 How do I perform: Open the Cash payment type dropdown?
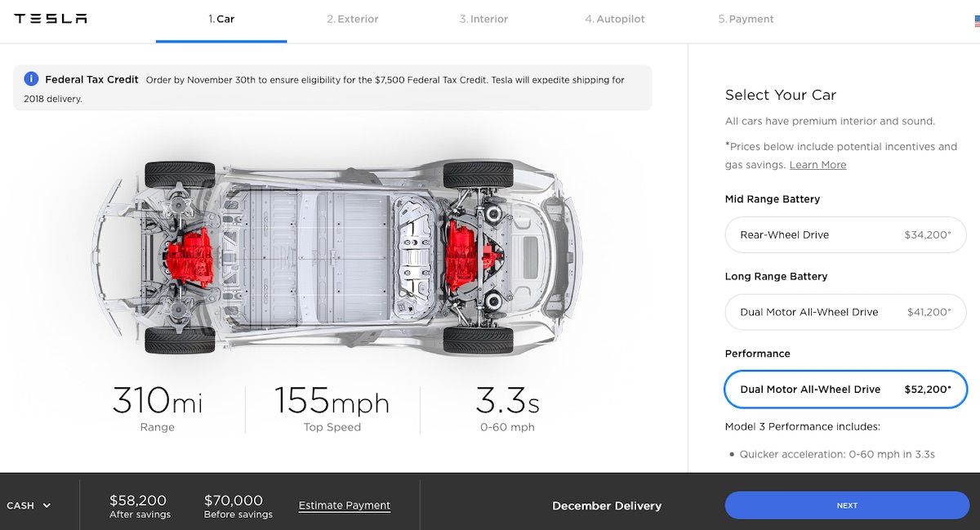click(29, 506)
